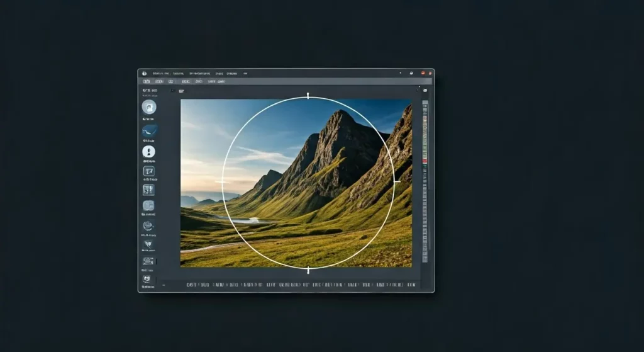Click the app logo in the title bar
This screenshot has height=352, width=644.
pyautogui.click(x=144, y=73)
